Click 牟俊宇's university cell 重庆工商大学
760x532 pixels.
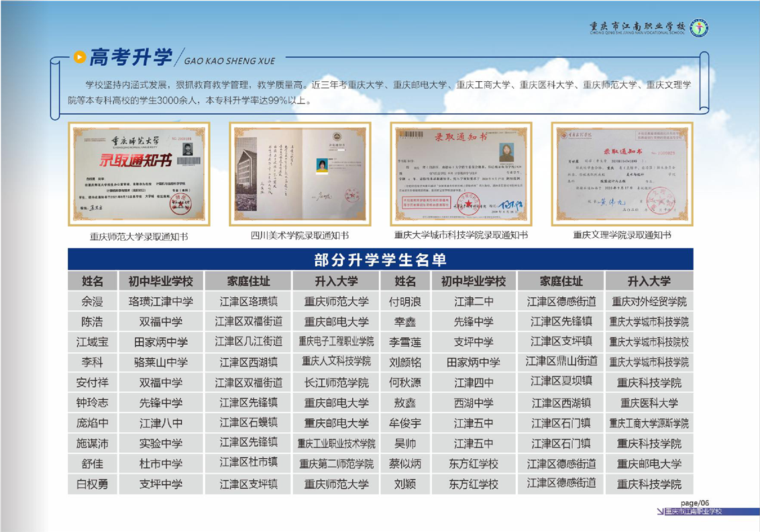pos(649,423)
